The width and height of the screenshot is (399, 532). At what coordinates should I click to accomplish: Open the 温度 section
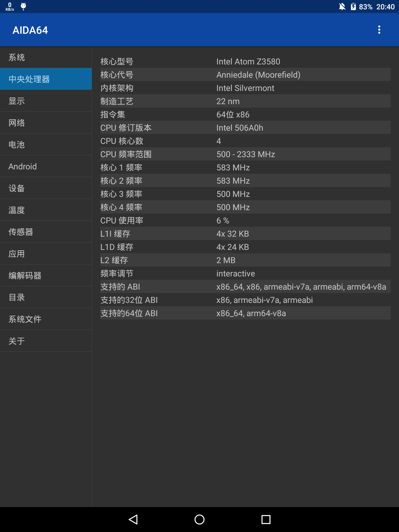pos(46,210)
